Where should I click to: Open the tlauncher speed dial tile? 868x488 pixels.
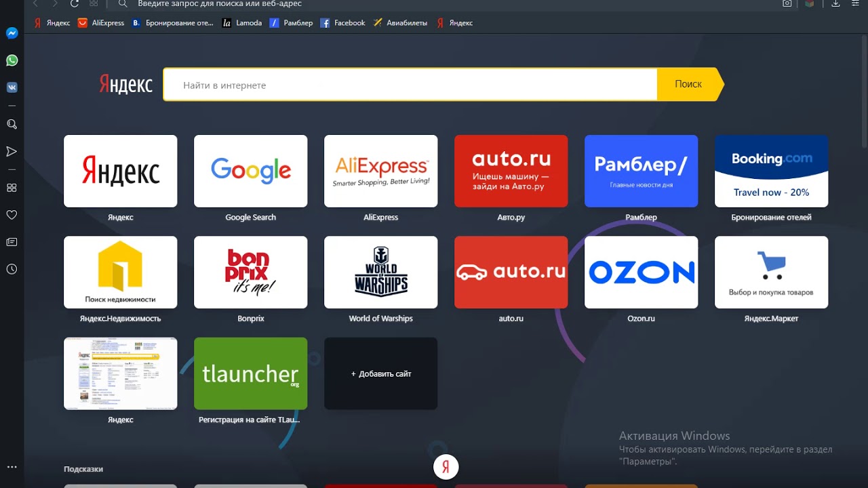[251, 373]
